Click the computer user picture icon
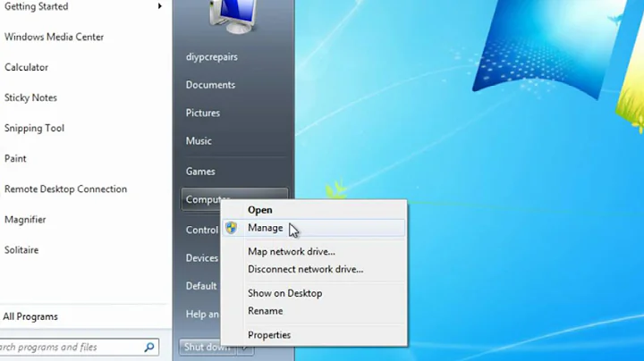644x361 pixels. pos(233,16)
